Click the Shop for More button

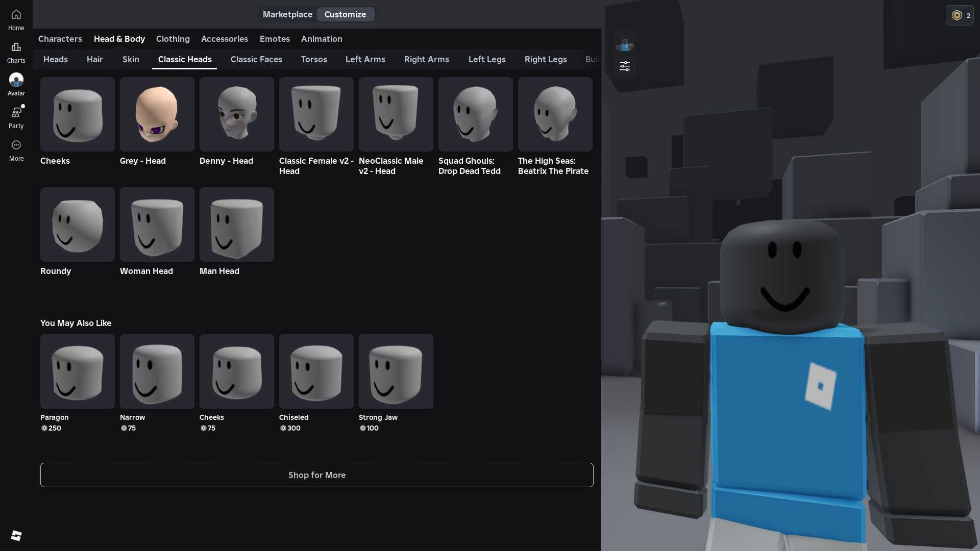coord(317,475)
